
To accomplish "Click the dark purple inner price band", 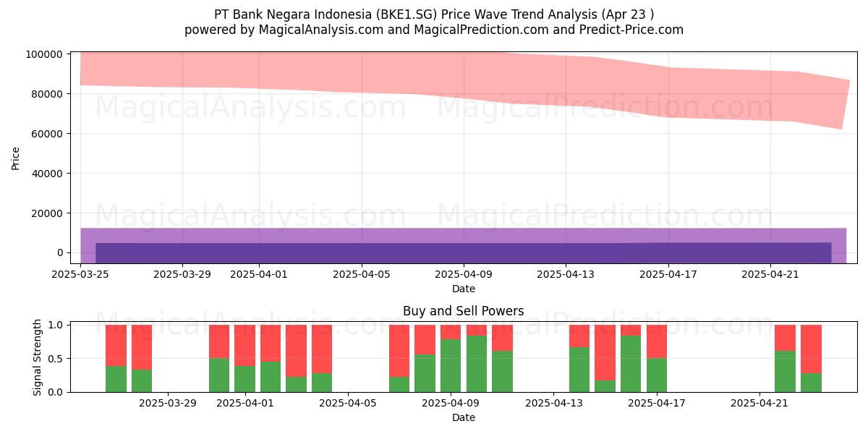I will click(463, 252).
